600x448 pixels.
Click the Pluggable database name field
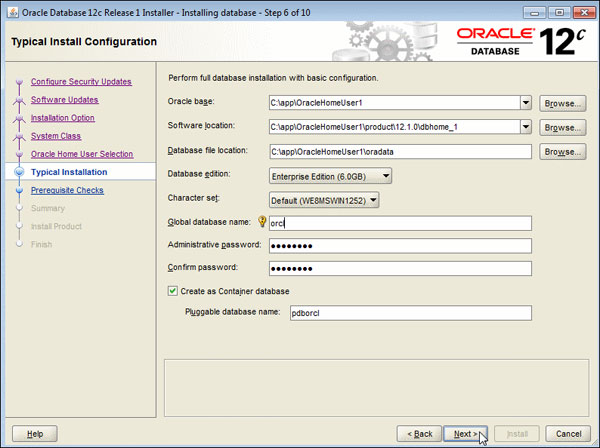point(411,313)
